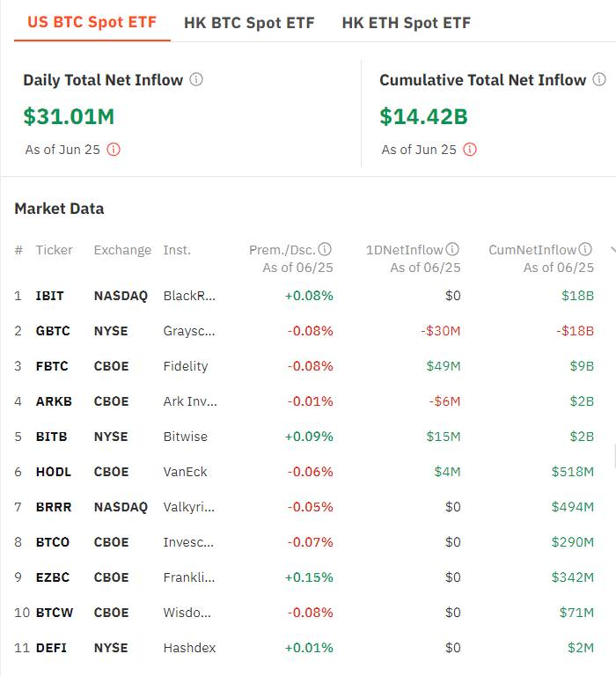Switch to HK BTC Spot ETF tab
The height and width of the screenshot is (676, 616).
(249, 23)
